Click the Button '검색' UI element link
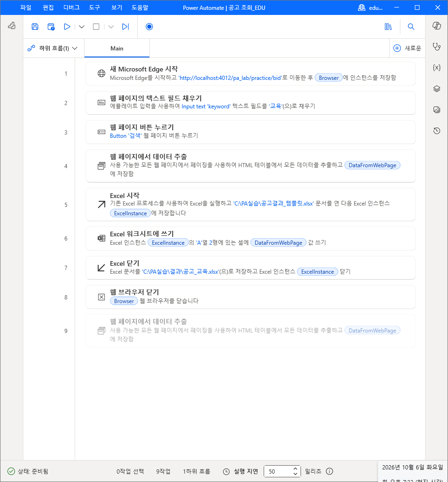The width and height of the screenshot is (448, 482). 126,136
